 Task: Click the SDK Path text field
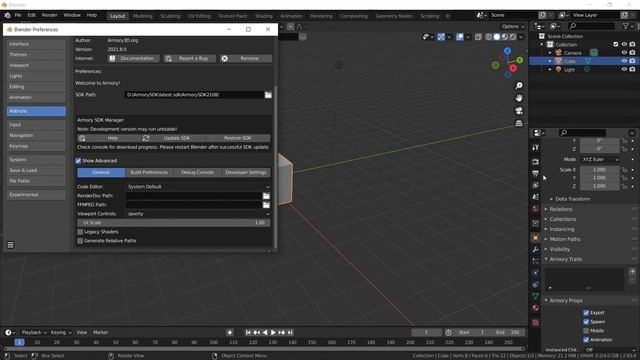click(x=194, y=95)
